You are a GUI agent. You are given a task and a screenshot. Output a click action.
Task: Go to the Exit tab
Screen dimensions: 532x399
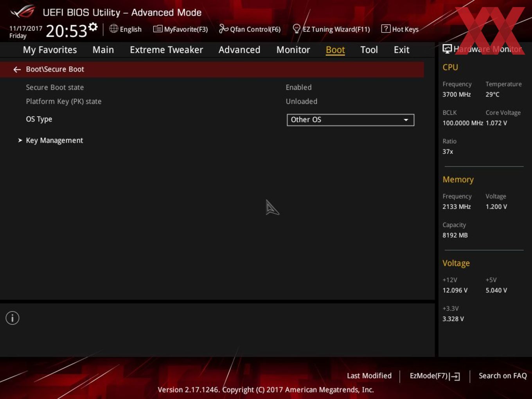[x=401, y=50]
